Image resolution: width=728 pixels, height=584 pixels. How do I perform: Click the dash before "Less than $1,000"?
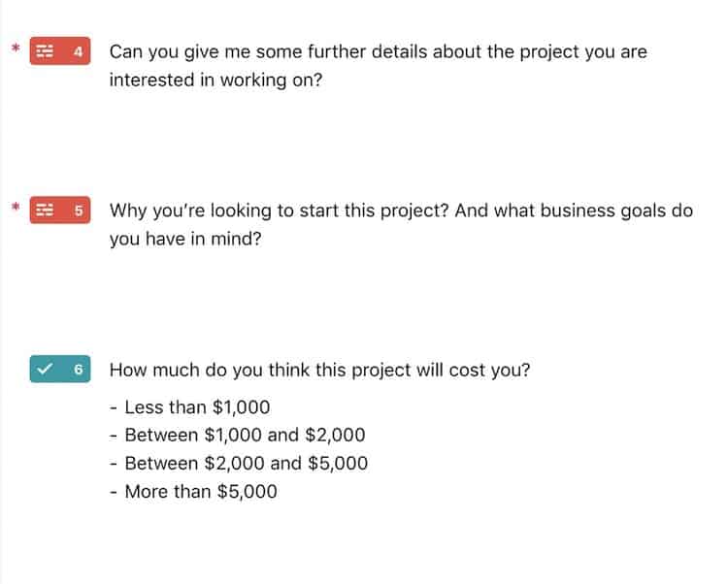(114, 408)
